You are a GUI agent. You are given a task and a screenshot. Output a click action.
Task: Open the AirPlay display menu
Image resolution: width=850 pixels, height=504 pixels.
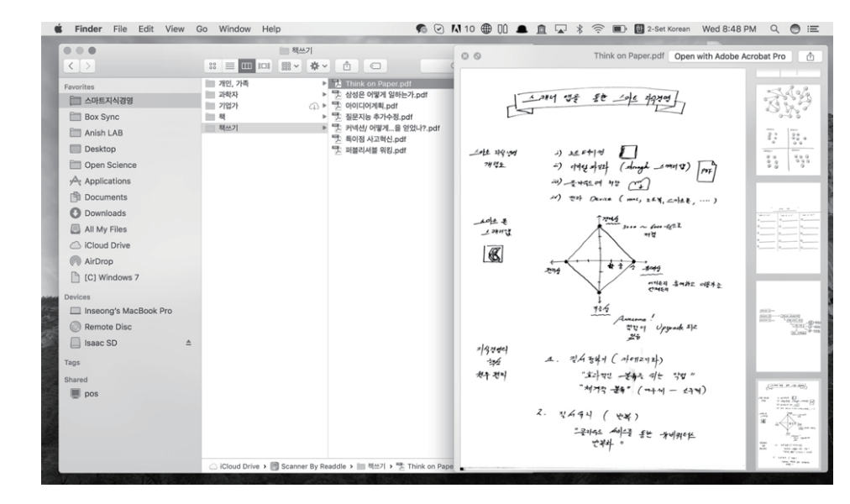coord(560,29)
